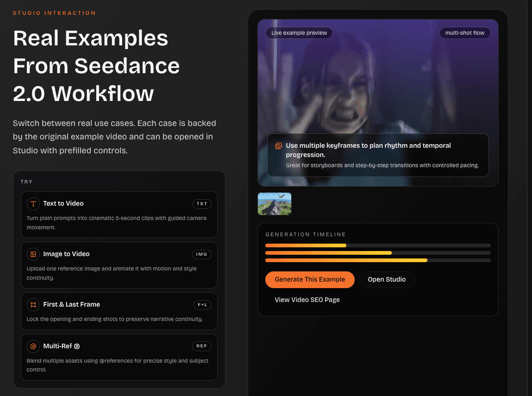Expand the First & Last Frame card
The image size is (532, 396).
119,311
